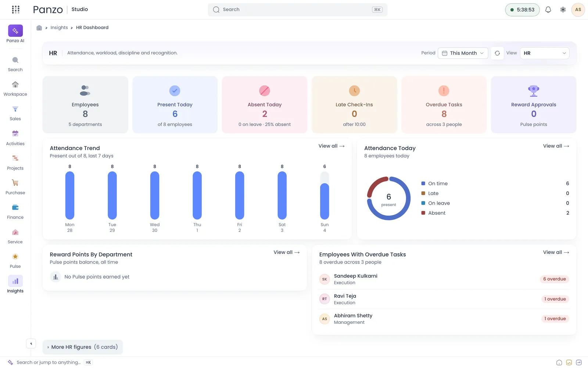View all in Attendance Trend
588x368 pixels.
click(x=331, y=146)
